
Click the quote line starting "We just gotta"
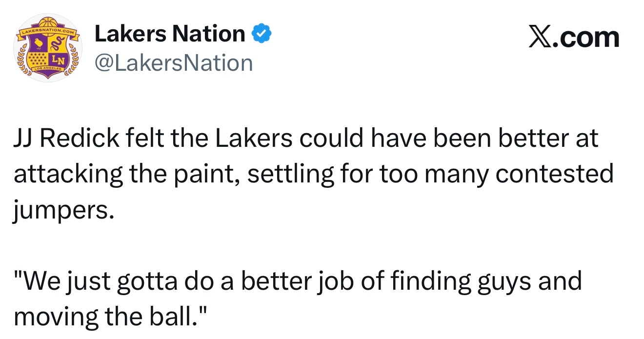point(298,281)
